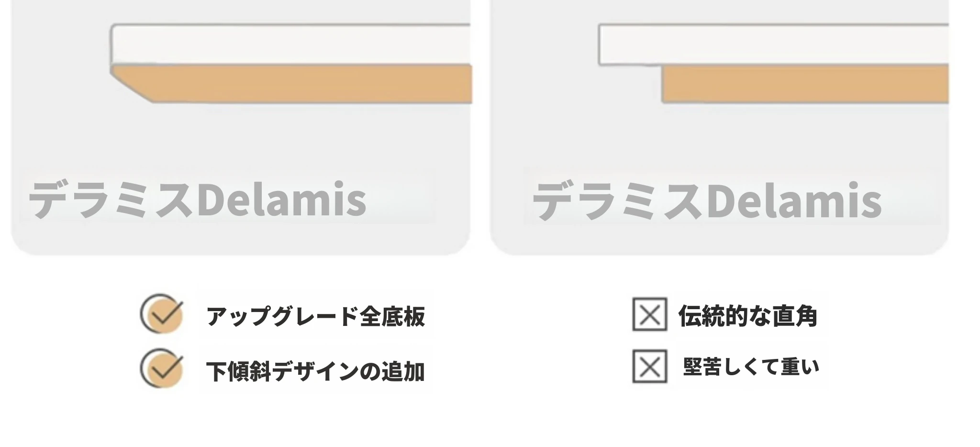This screenshot has height=447, width=980.
Task: Click the white tabletop in left illustration
Action: tap(291, 44)
